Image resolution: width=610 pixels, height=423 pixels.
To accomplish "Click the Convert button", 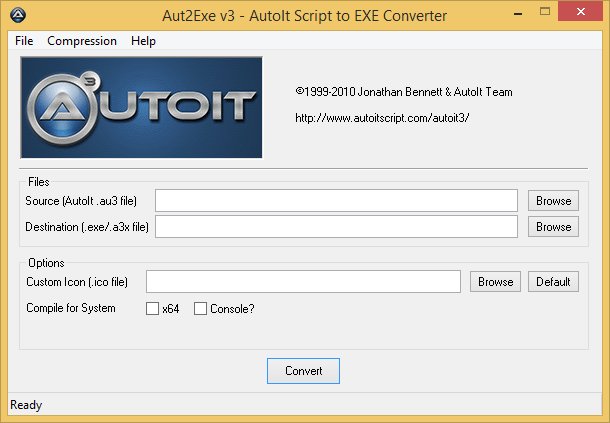I will (x=303, y=371).
